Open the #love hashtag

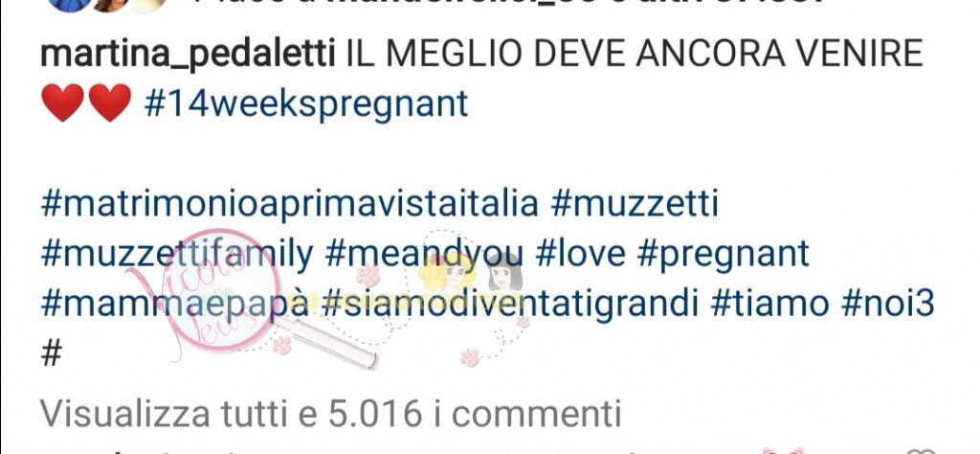581,253
